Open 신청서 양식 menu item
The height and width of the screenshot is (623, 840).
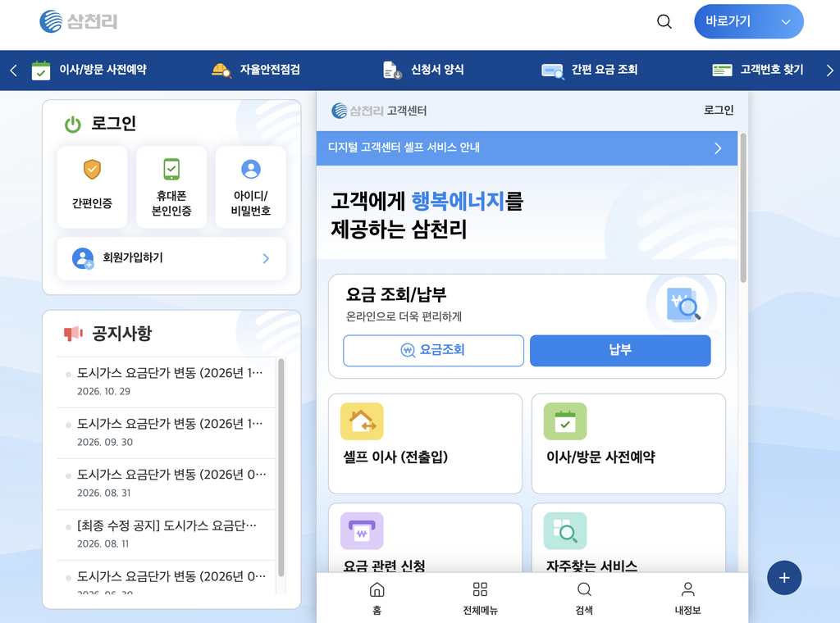437,70
